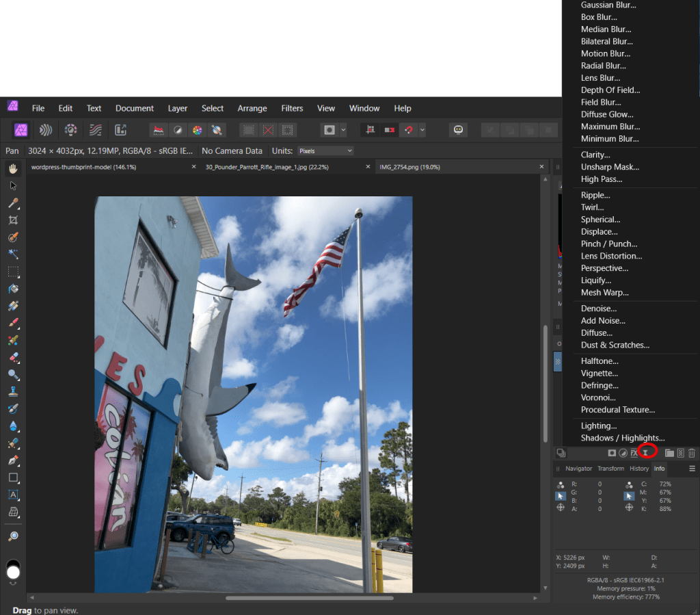The image size is (700, 615).
Task: Open the Info panel hamburger menu
Action: pyautogui.click(x=692, y=469)
